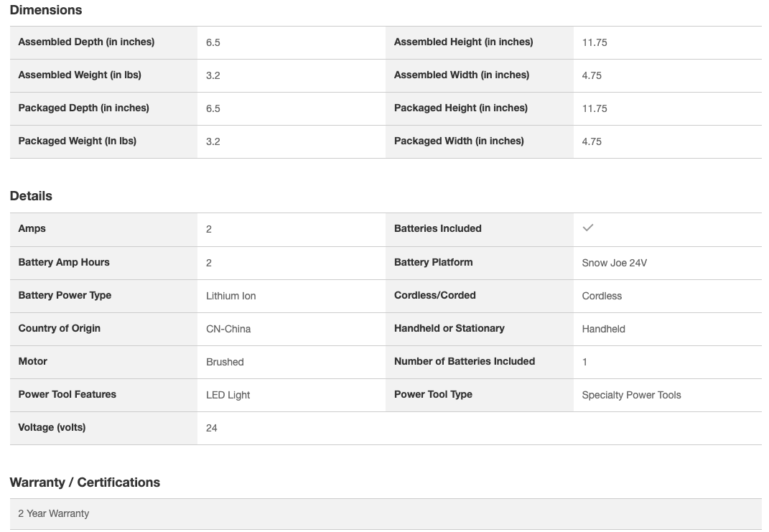Select the Lithium Ion value
Screen dimensions: 769x532
pos(230,296)
